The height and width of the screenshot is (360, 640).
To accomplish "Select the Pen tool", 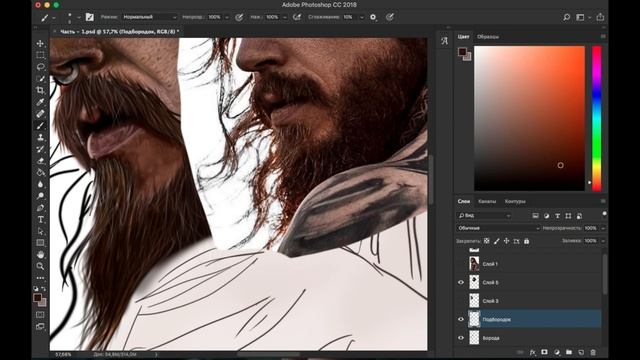I will pos(40,208).
